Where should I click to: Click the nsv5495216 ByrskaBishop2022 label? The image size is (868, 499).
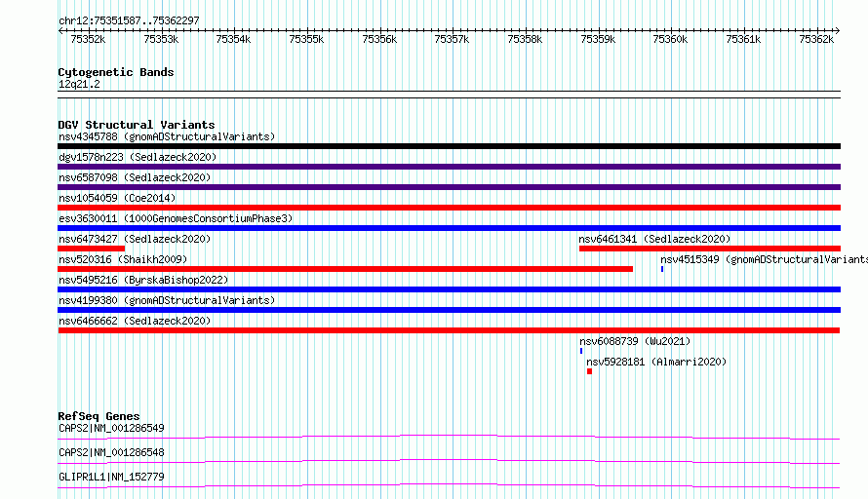click(x=143, y=280)
